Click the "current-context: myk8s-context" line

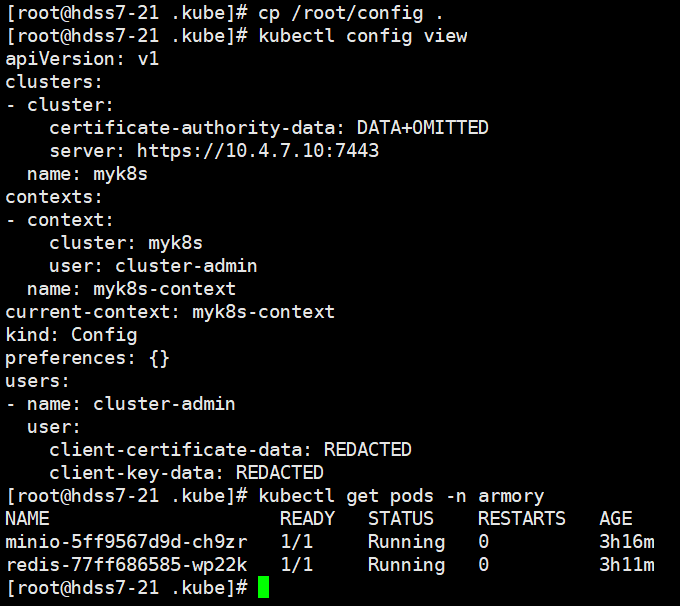pyautogui.click(x=170, y=312)
